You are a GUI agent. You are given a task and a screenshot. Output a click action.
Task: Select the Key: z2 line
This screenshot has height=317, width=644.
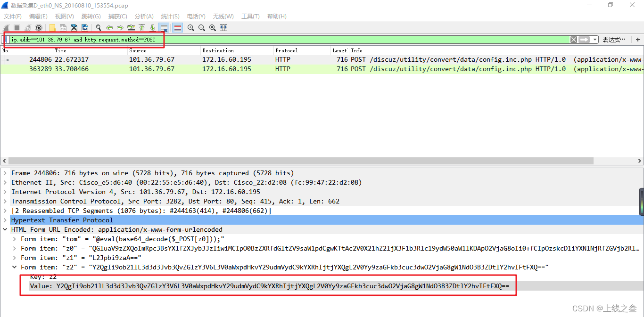[x=43, y=276]
